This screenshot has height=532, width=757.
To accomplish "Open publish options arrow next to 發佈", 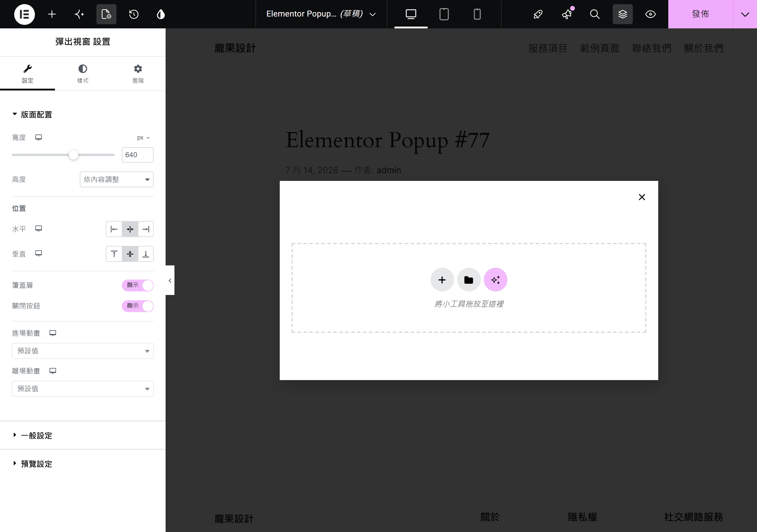I will tap(745, 14).
